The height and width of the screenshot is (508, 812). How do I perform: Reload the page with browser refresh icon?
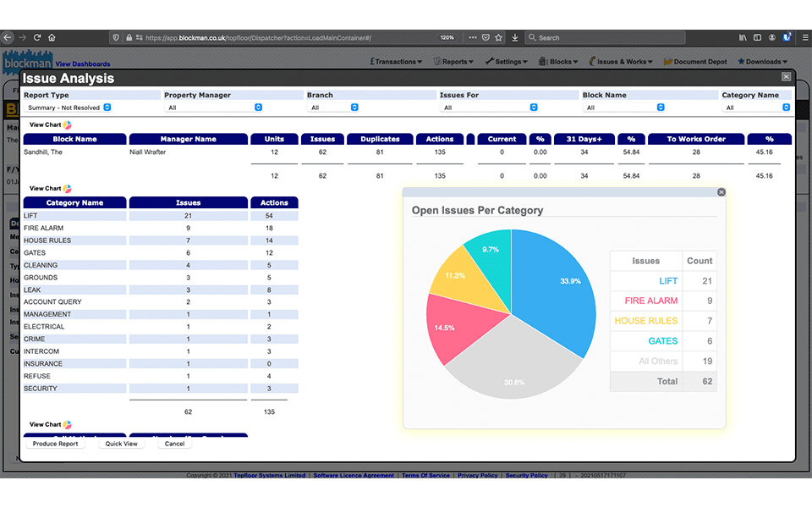(x=37, y=37)
